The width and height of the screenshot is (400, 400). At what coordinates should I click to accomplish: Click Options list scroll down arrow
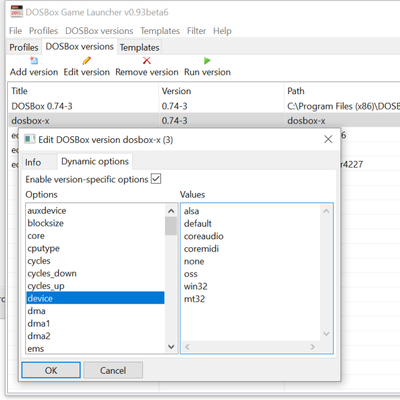(171, 347)
